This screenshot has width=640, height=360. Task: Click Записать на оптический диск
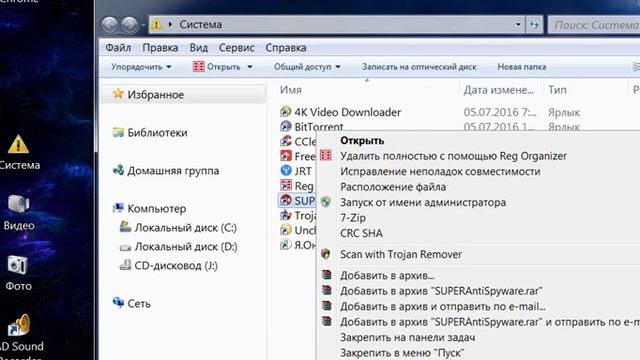[x=419, y=67]
